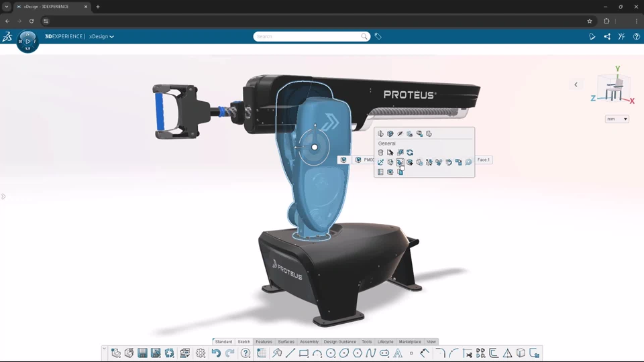The width and height of the screenshot is (644, 362).
Task: Open the Marketplace tab
Action: 410,341
